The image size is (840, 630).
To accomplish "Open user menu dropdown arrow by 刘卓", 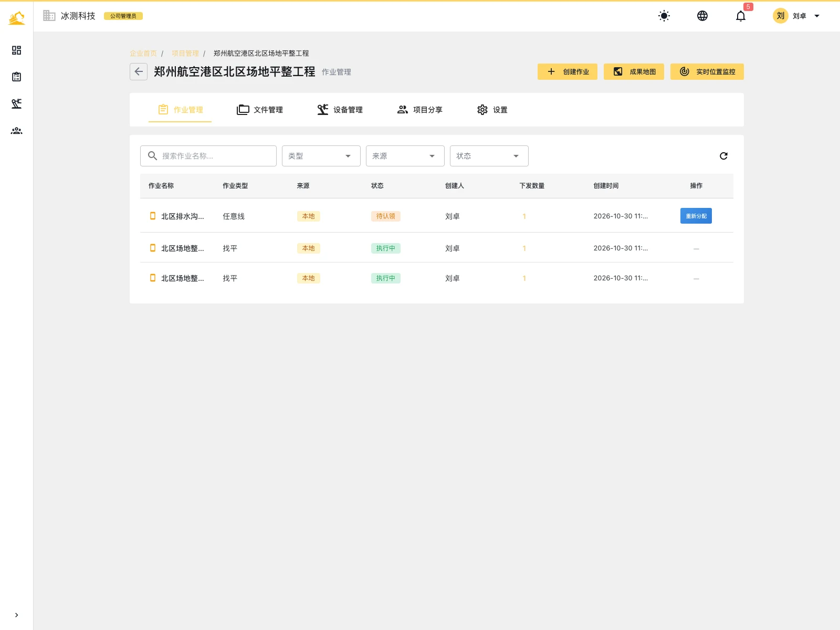I will [817, 16].
